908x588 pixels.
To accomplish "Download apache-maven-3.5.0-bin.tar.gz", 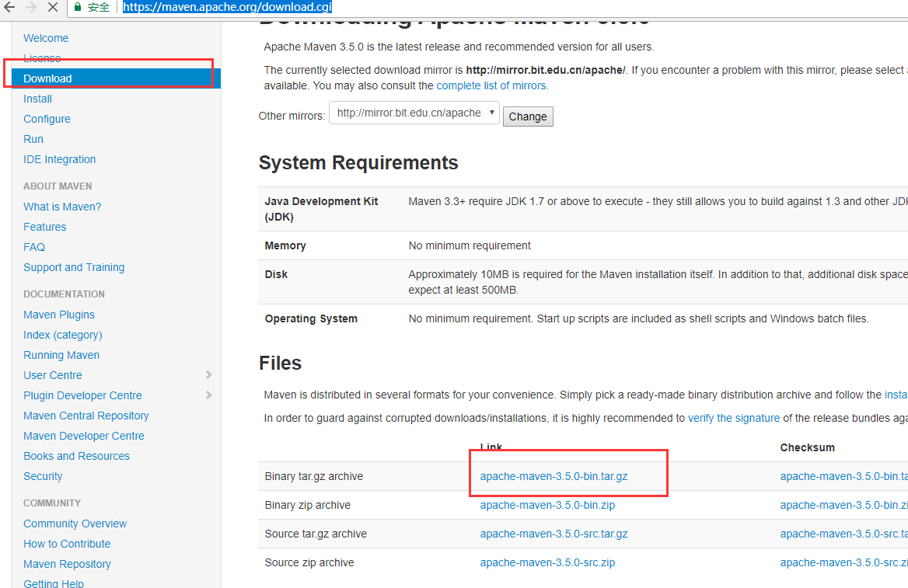I will 554,476.
